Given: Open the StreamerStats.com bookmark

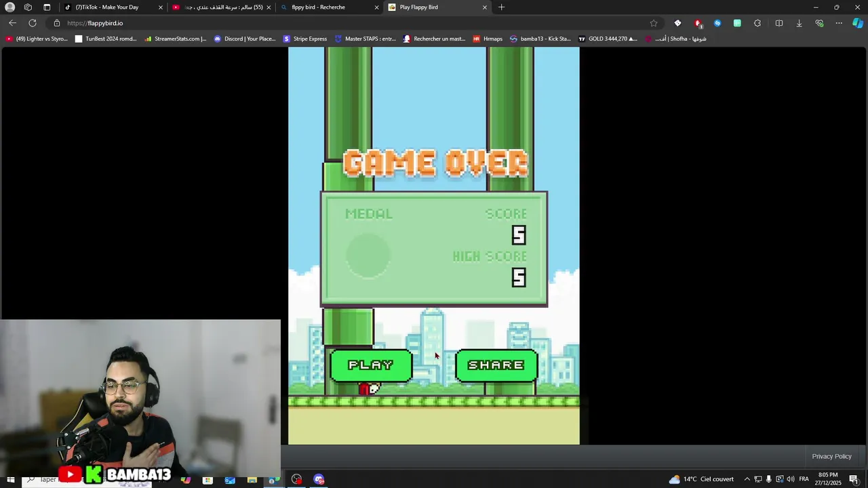Looking at the screenshot, I should (175, 39).
